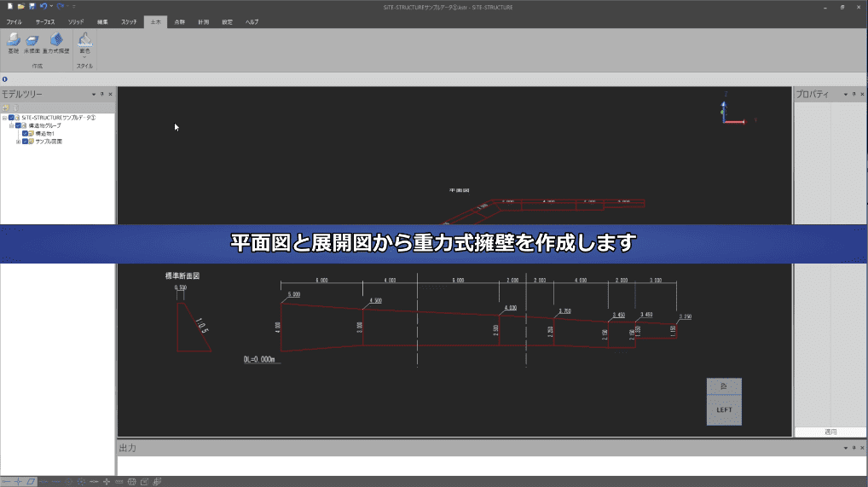
Task: Click the add folder icon in model tree toolbar
Action: pyautogui.click(x=5, y=108)
